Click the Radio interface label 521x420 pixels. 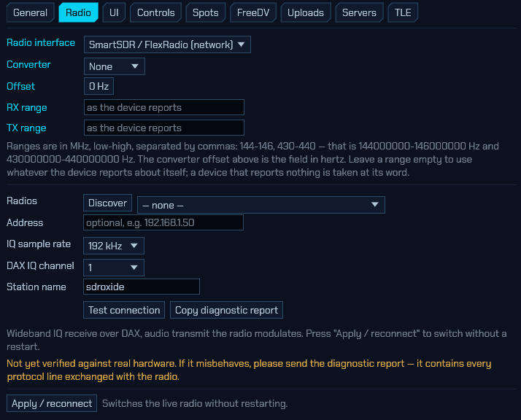point(41,43)
